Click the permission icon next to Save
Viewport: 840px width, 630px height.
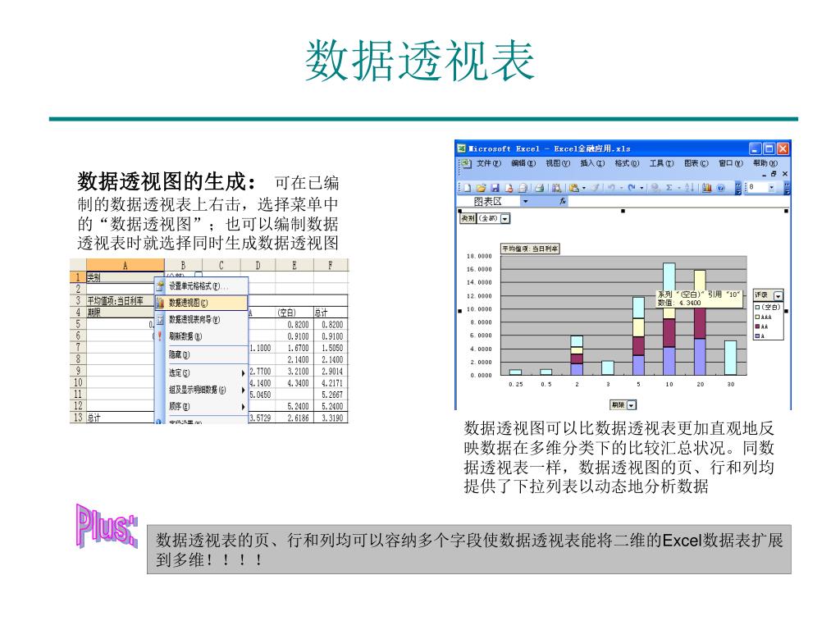pyautogui.click(x=509, y=188)
